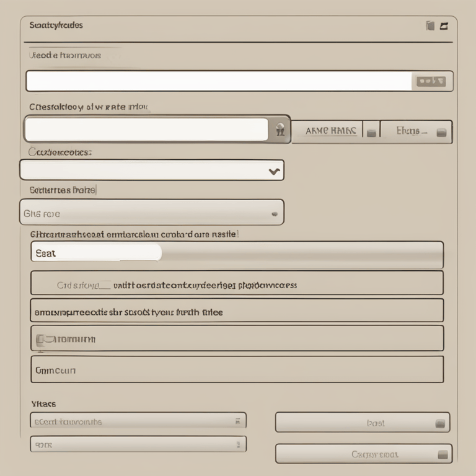Image resolution: width=476 pixels, height=476 pixels.
Task: Open the eCent tuovonuihs field's right-side arrow
Action: pos(237,421)
